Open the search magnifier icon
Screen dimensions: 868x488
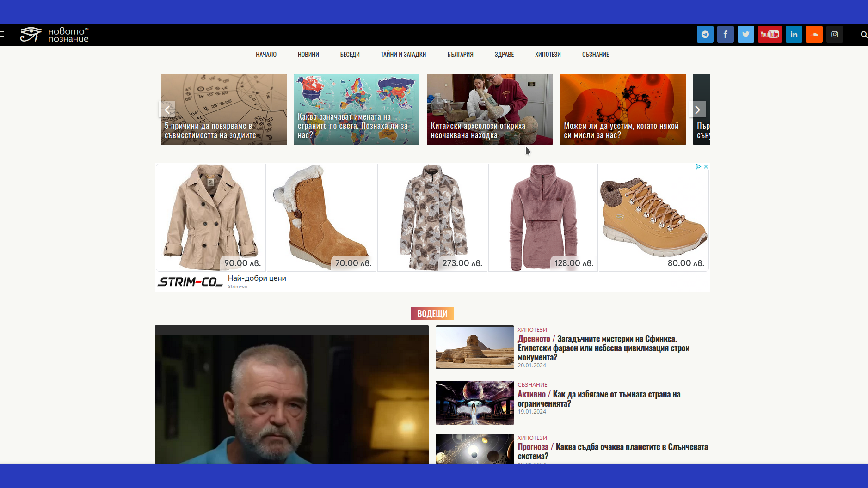click(863, 35)
